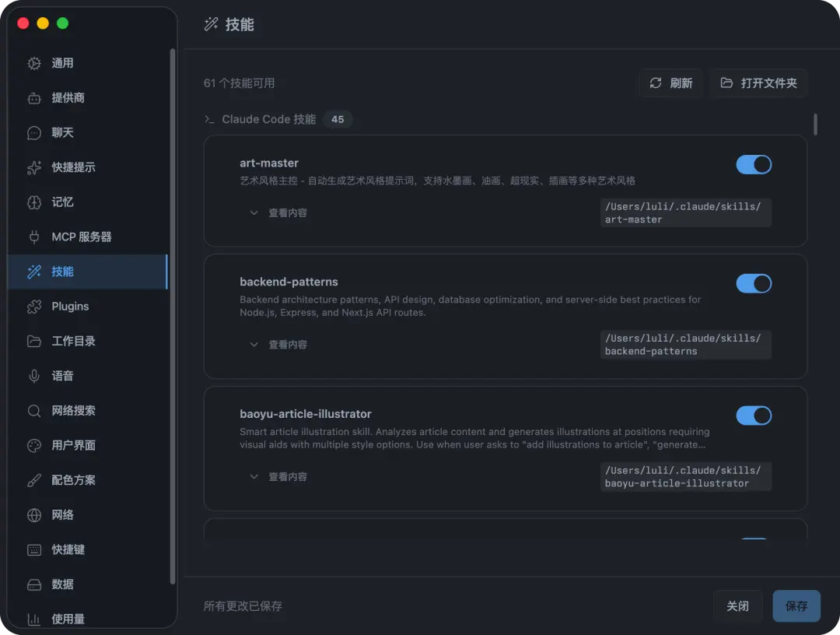
Task: Click the skills list scrollbar thumb
Action: [815, 125]
